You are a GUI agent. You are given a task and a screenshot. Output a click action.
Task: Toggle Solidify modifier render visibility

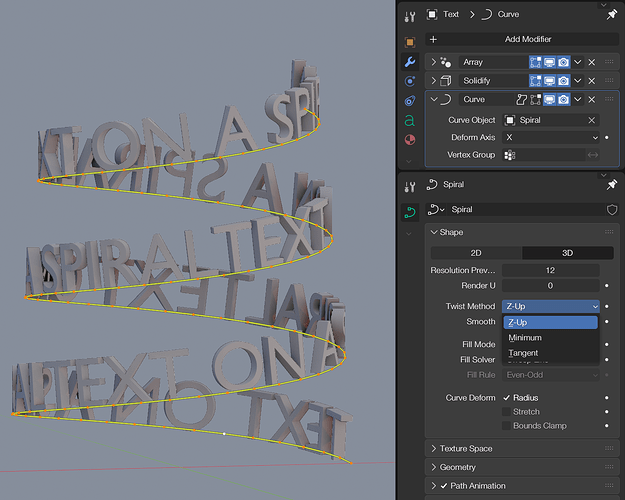(x=564, y=81)
